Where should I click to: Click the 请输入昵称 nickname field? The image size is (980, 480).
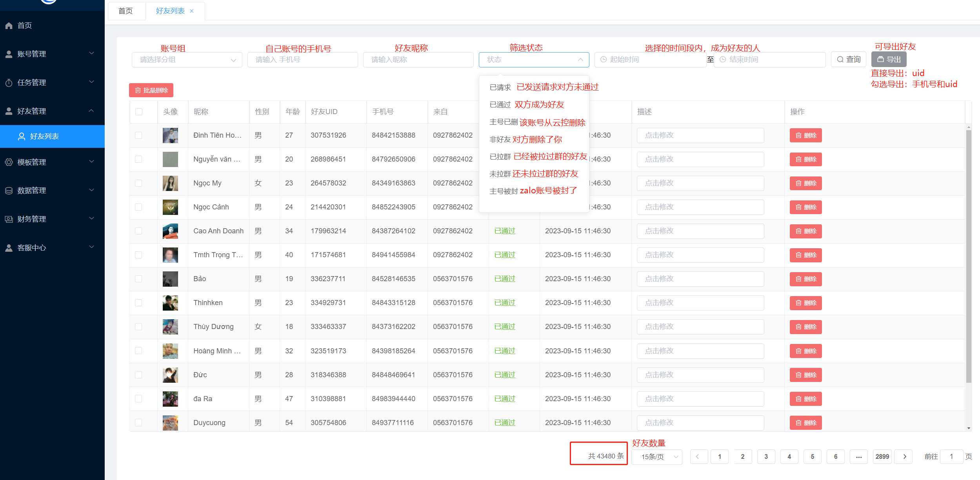coord(418,60)
